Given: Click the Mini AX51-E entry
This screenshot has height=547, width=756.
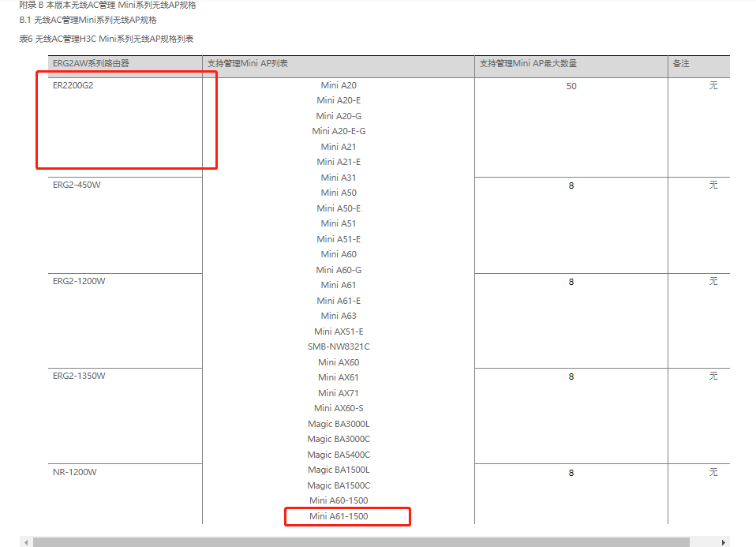Looking at the screenshot, I should point(339,332).
